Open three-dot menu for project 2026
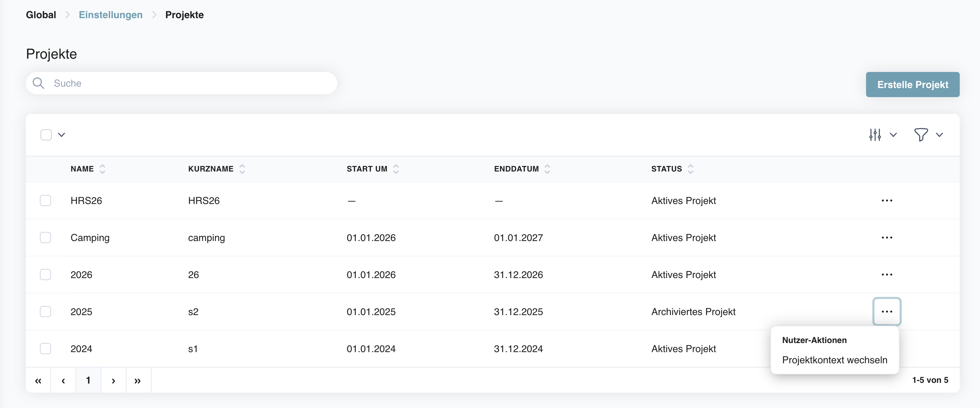Screen dimensions: 980x408 [x=886, y=275]
